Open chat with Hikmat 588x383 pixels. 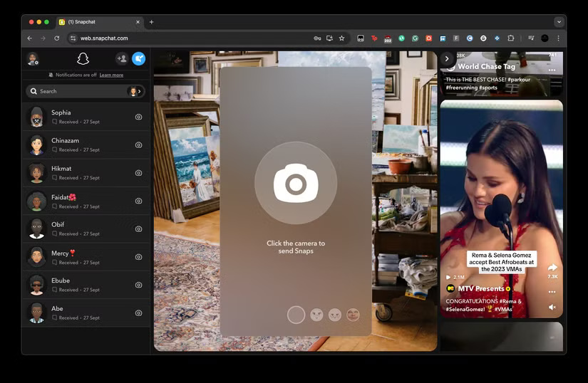86,173
